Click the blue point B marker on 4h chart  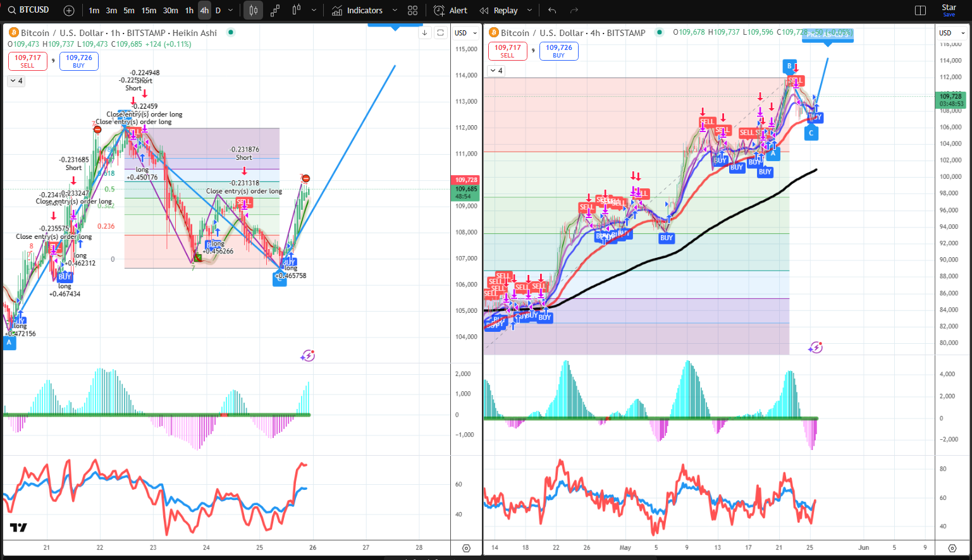[x=789, y=66]
